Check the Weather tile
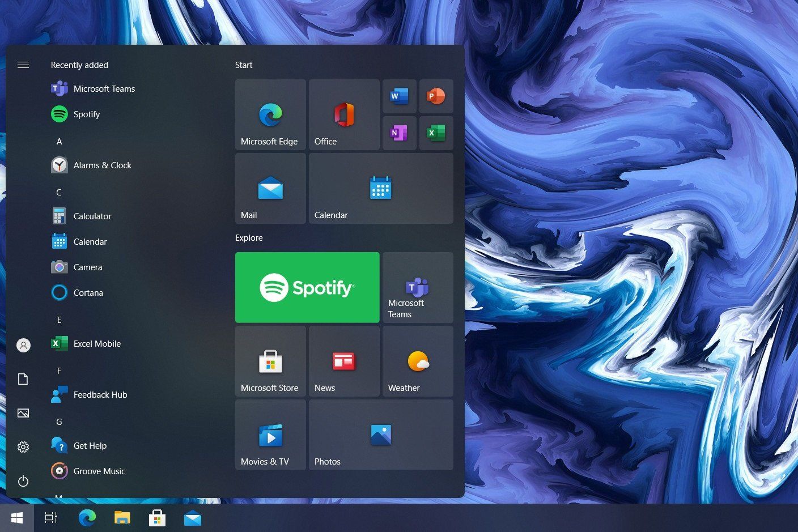The height and width of the screenshot is (532, 798). (x=417, y=361)
